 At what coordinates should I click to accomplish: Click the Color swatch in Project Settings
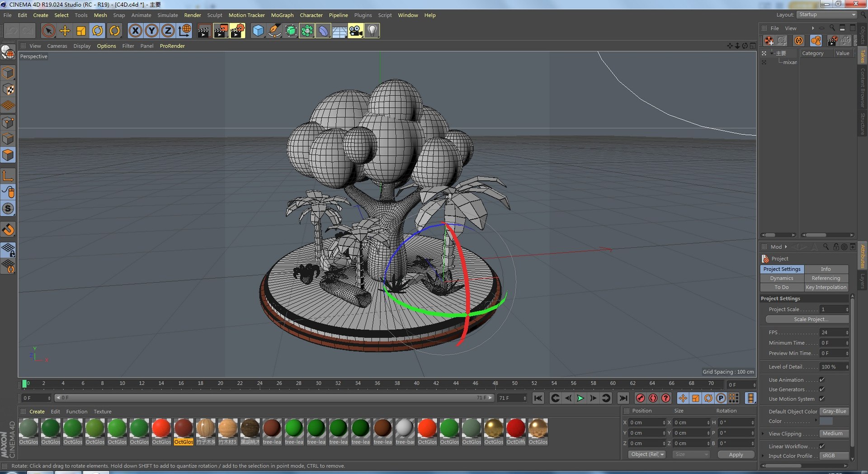point(826,421)
